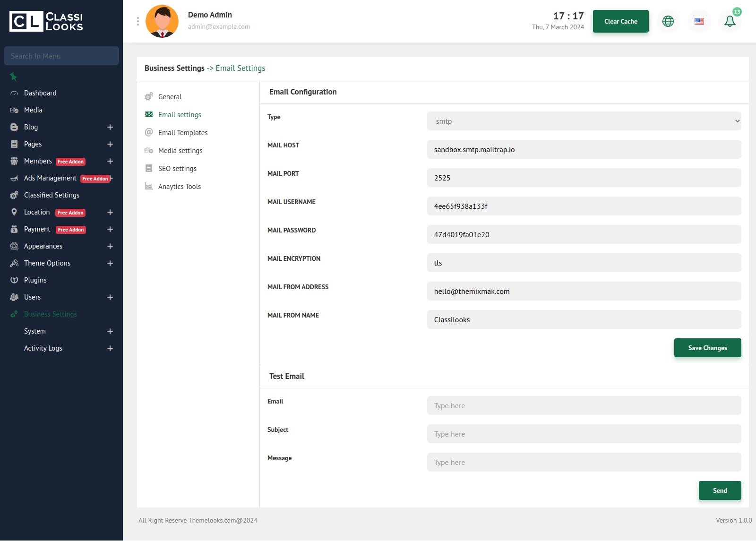Open Plugins from the sidebar
The height and width of the screenshot is (541, 756).
point(35,280)
